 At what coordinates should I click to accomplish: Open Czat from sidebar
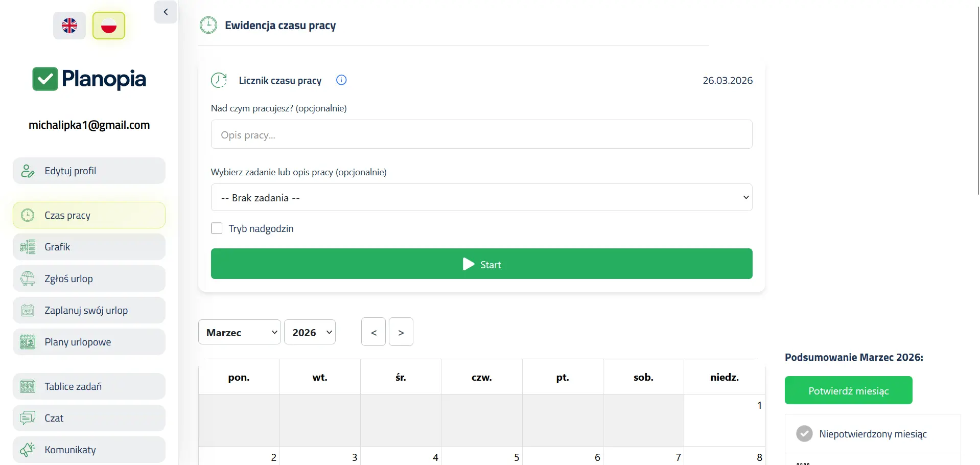pyautogui.click(x=89, y=418)
